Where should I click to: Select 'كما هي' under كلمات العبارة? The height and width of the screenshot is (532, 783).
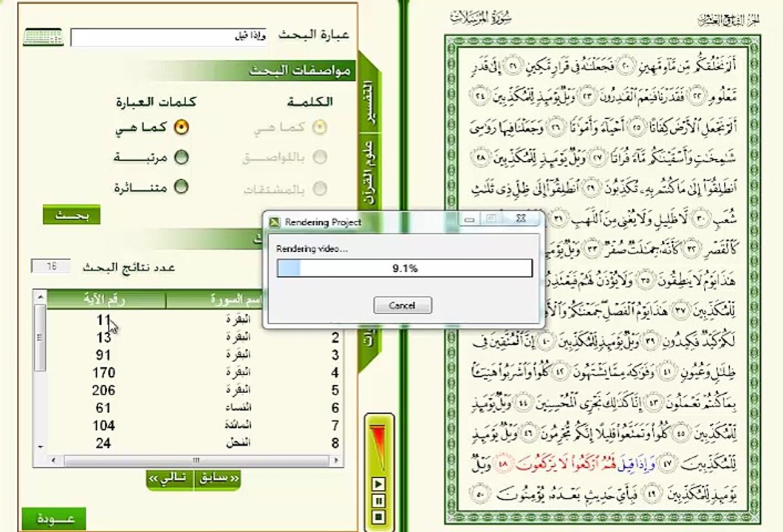(x=181, y=127)
